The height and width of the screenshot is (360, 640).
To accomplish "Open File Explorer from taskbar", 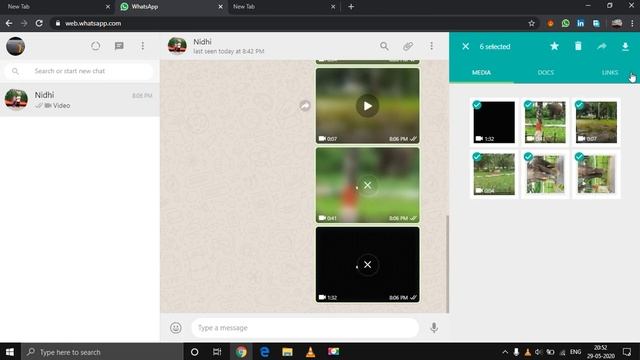I will [287, 352].
